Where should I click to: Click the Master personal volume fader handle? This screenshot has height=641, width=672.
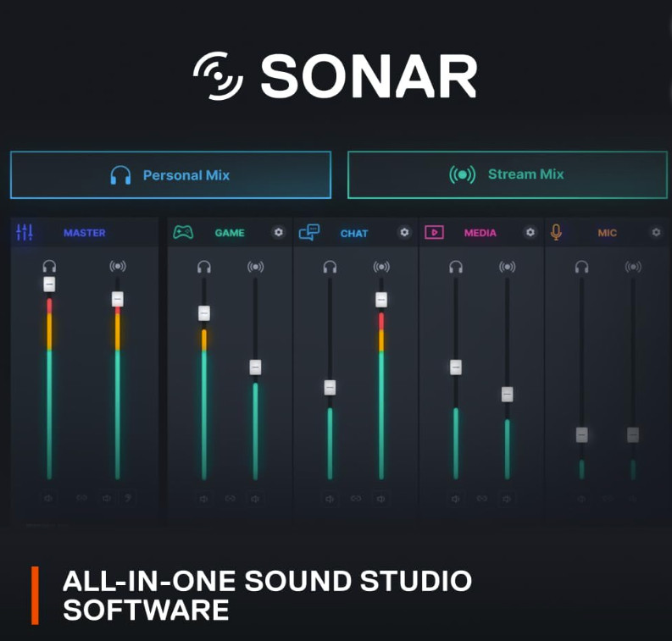[x=49, y=285]
